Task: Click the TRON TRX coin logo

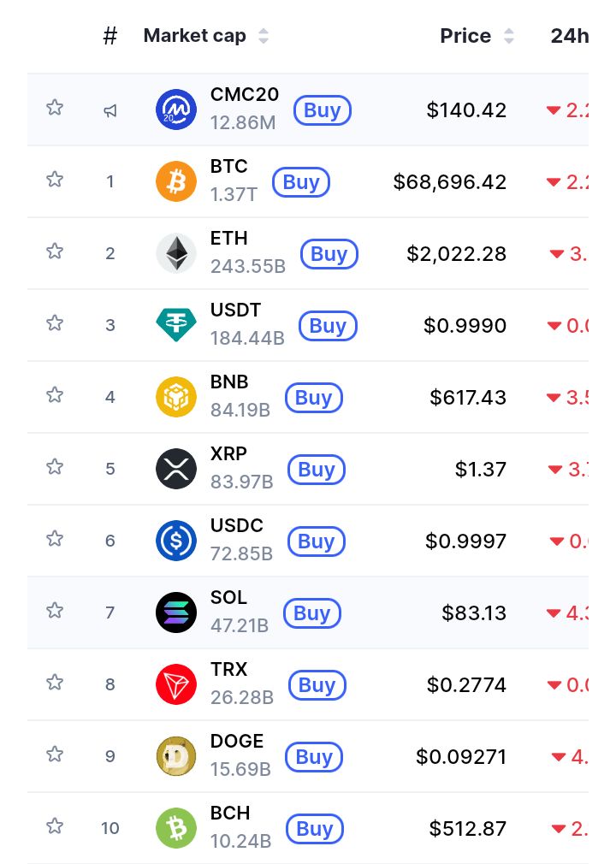Action: click(176, 685)
